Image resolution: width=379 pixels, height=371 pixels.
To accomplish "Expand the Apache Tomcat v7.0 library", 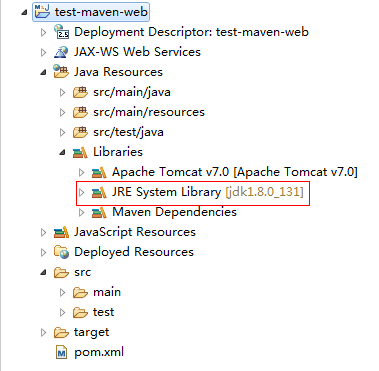I will point(81,172).
